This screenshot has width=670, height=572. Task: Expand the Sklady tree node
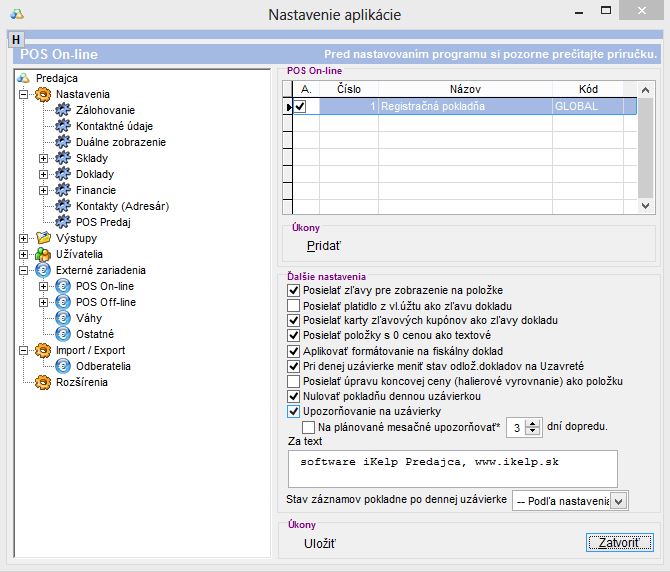(x=43, y=158)
